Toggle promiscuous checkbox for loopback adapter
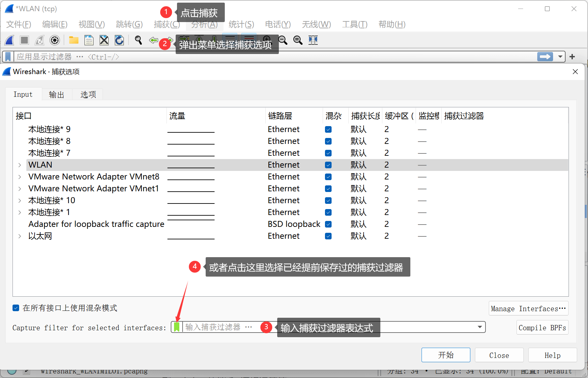The image size is (588, 378). (328, 224)
